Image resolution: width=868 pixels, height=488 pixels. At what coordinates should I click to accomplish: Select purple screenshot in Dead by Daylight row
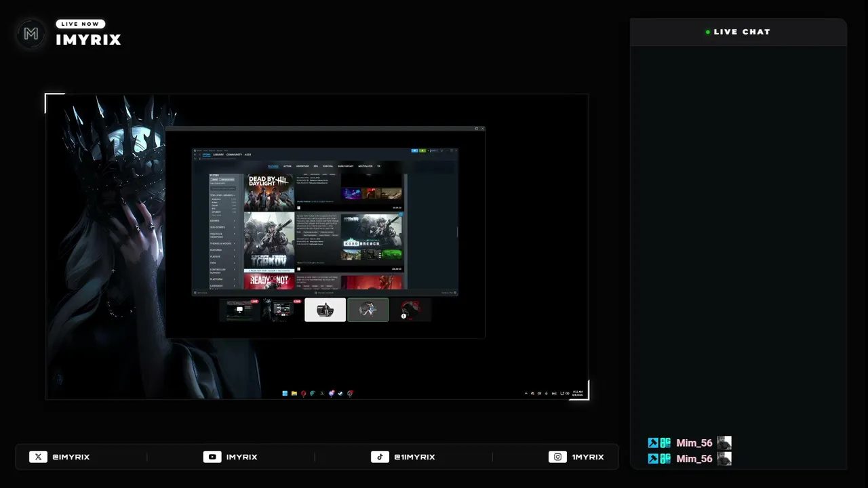point(351,194)
